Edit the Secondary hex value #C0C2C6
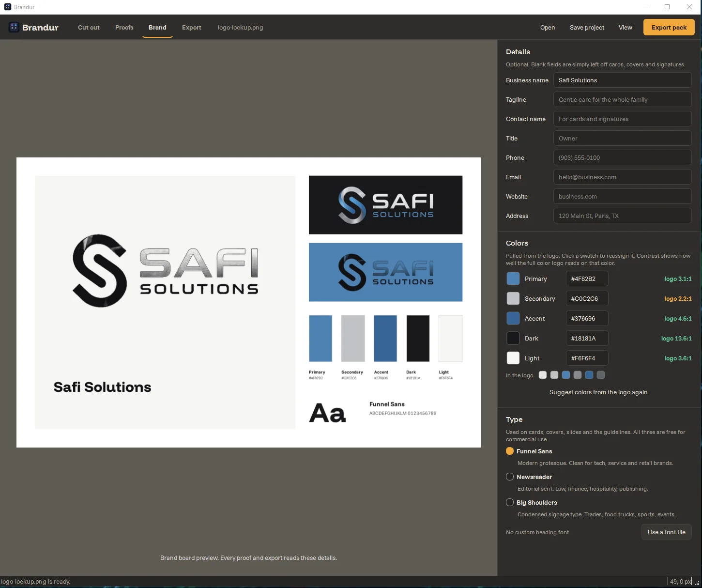 click(x=587, y=299)
